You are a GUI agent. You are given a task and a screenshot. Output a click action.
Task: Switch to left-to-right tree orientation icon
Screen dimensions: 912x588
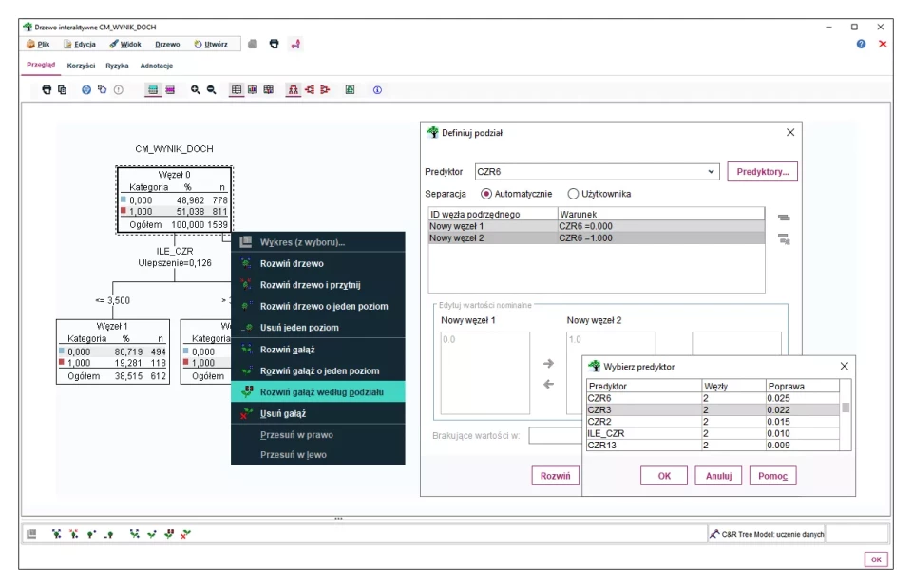(x=310, y=90)
